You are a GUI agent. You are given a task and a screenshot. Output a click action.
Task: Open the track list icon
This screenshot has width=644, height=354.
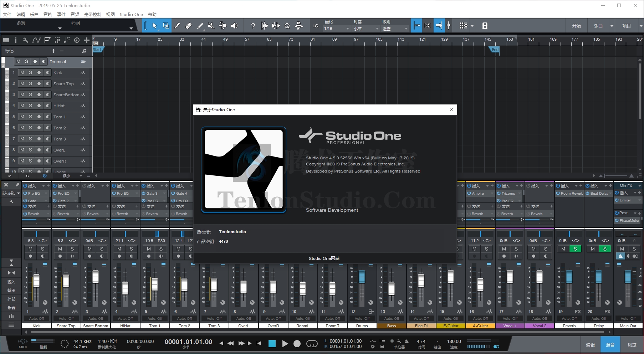click(6, 40)
